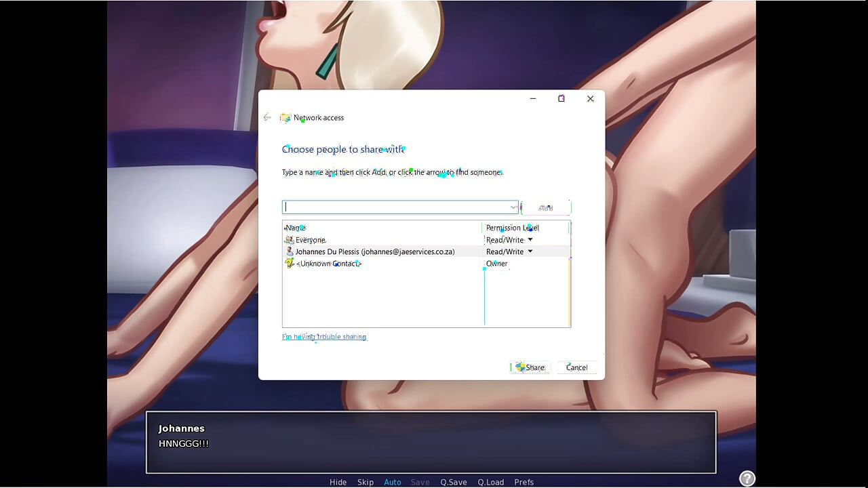Click Q.Save in the bottom menu
Image resolution: width=868 pixels, height=488 pixels.
pyautogui.click(x=453, y=482)
